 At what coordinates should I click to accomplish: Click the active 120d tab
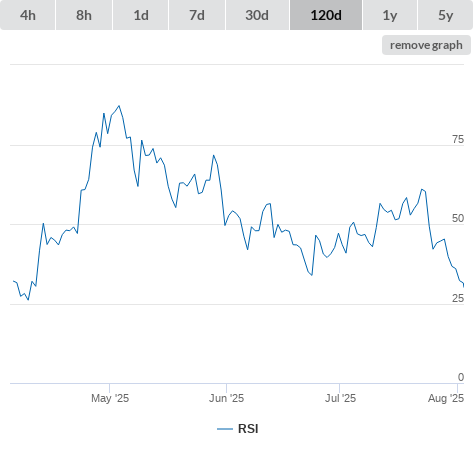coord(326,15)
